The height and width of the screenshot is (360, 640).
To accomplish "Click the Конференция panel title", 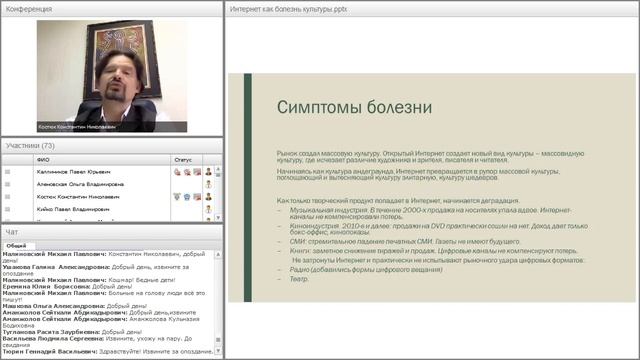I will click(29, 9).
